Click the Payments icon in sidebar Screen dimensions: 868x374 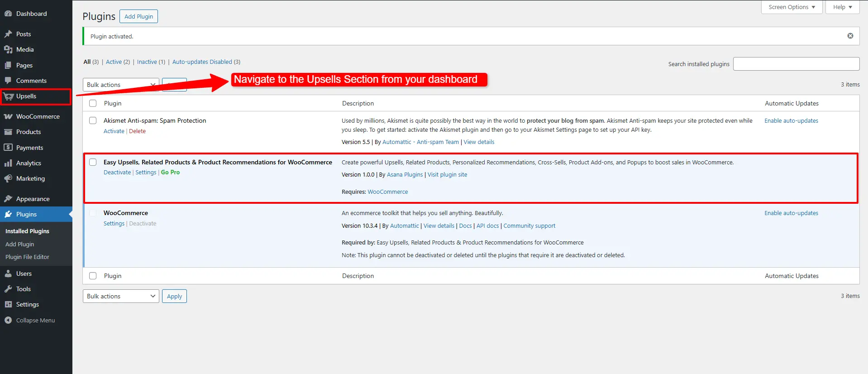[8, 148]
